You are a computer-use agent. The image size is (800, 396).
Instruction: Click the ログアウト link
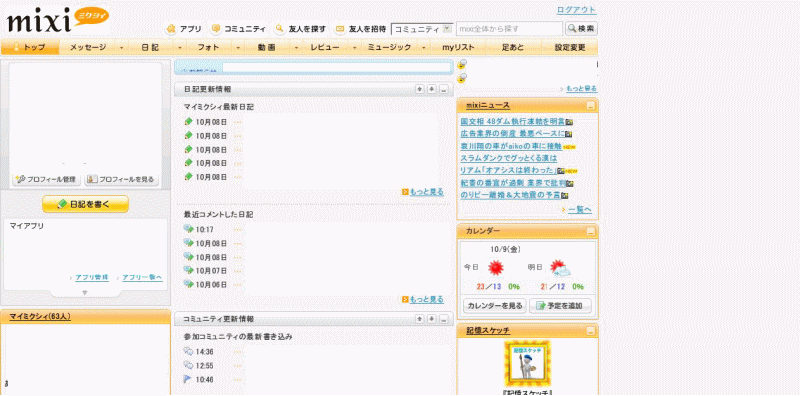[576, 10]
